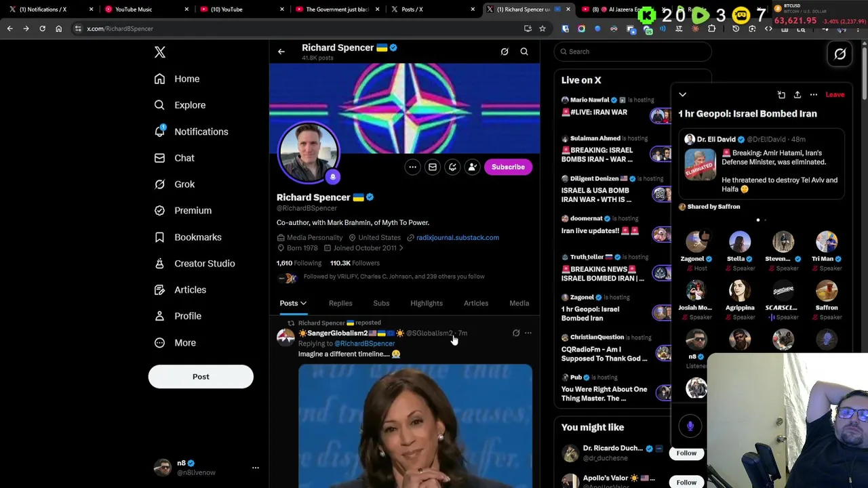Image resolution: width=868 pixels, height=488 pixels.
Task: Switch to the Replies tab
Action: click(x=340, y=304)
